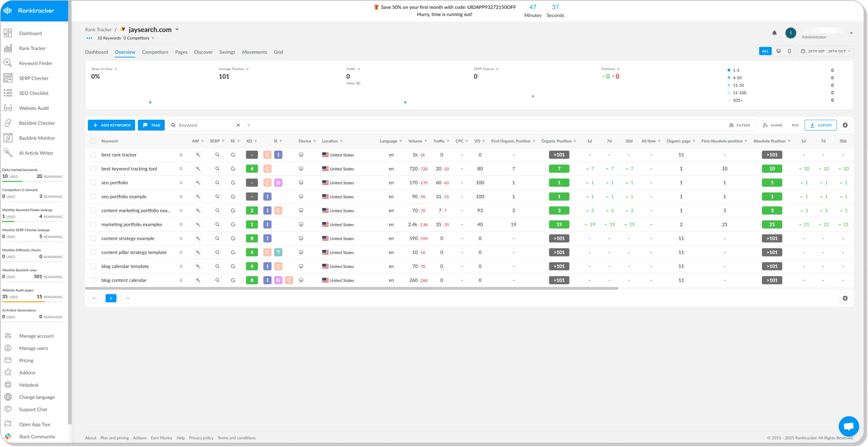The image size is (868, 447).
Task: Select ALL devices filter
Action: [765, 51]
